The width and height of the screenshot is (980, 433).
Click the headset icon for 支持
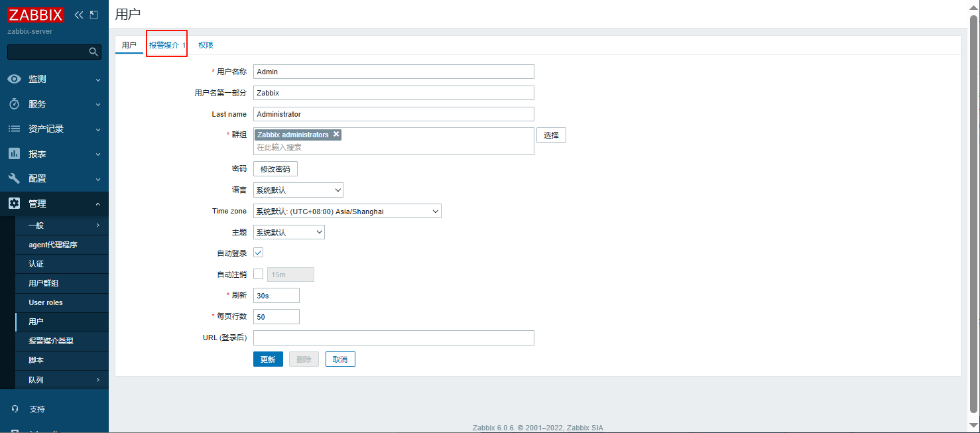(15, 409)
